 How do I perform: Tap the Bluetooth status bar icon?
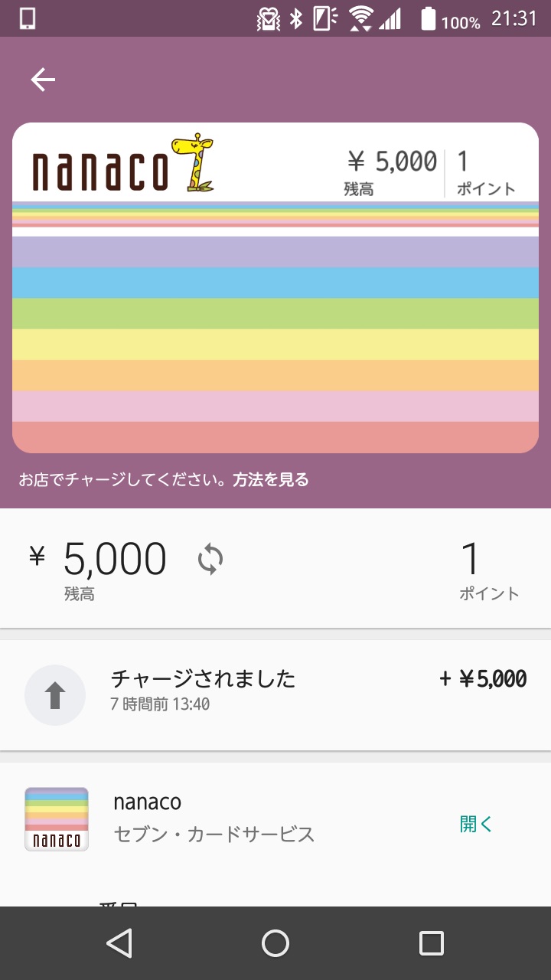(296, 19)
